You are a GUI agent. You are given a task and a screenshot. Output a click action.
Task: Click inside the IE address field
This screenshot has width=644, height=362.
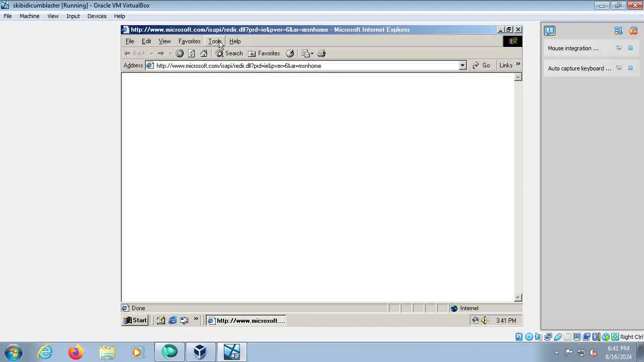pyautogui.click(x=302, y=65)
